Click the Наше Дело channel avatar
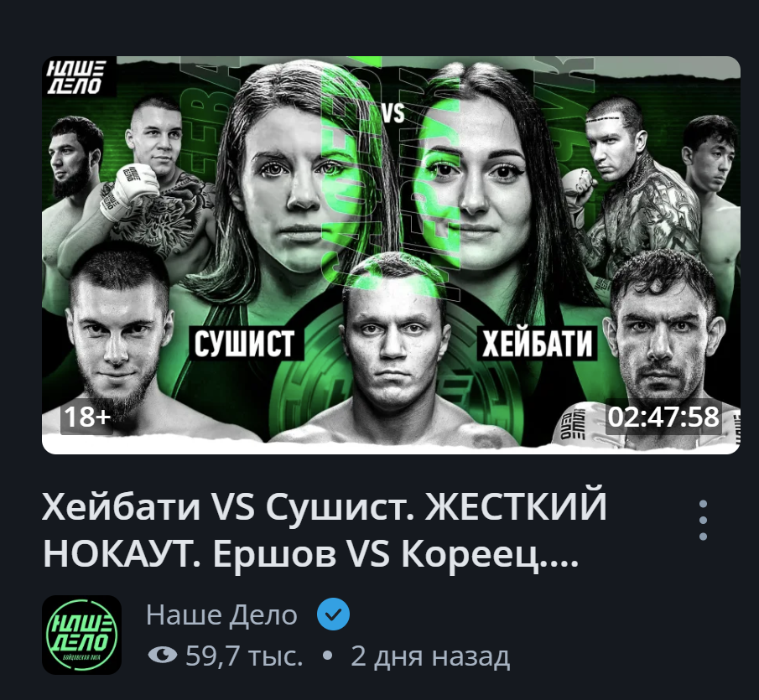This screenshot has height=700, width=759. (x=82, y=635)
